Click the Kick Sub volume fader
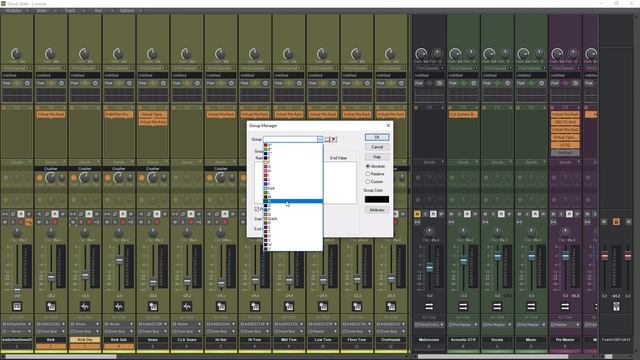This screenshot has height=360, width=640. tap(119, 260)
